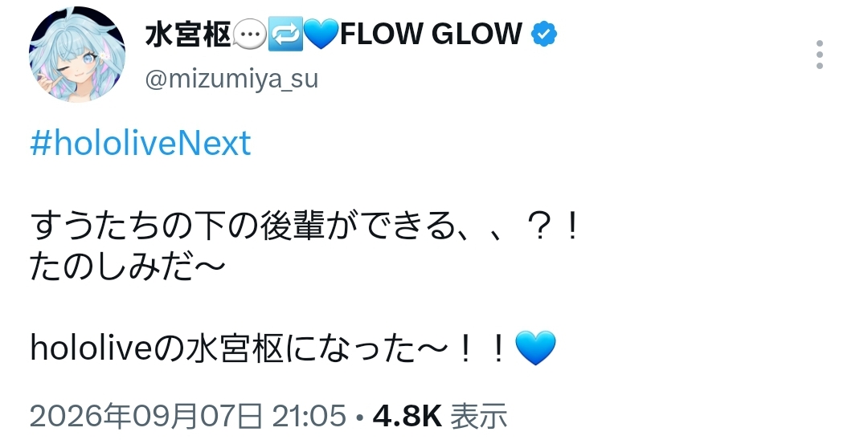The height and width of the screenshot is (448, 868).
Task: Click the retweet arrows emoji in display name
Action: tap(285, 35)
